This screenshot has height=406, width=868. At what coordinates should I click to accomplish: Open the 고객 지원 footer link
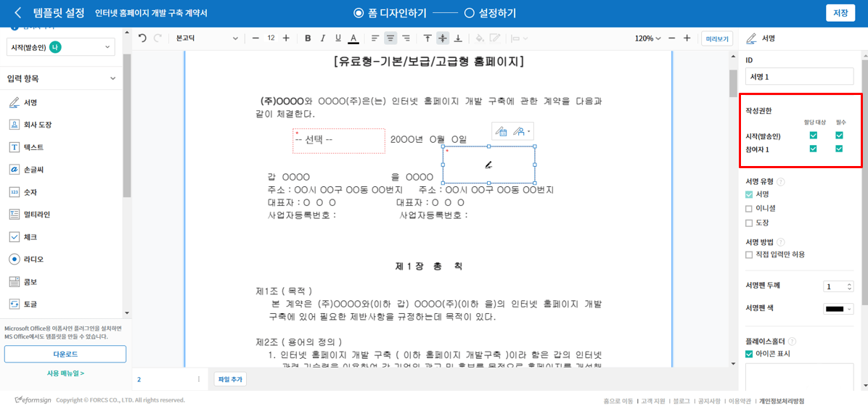[x=652, y=400]
